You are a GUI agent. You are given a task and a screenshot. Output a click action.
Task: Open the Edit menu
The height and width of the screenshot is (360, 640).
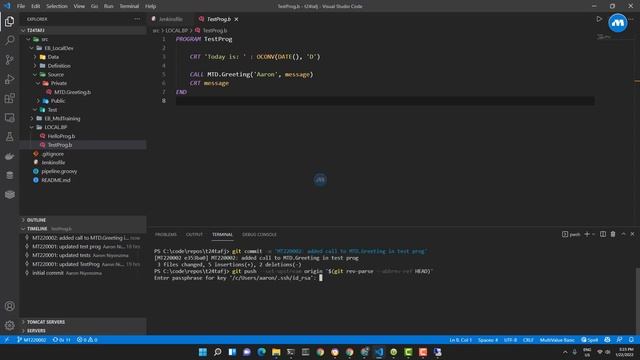tap(36, 6)
